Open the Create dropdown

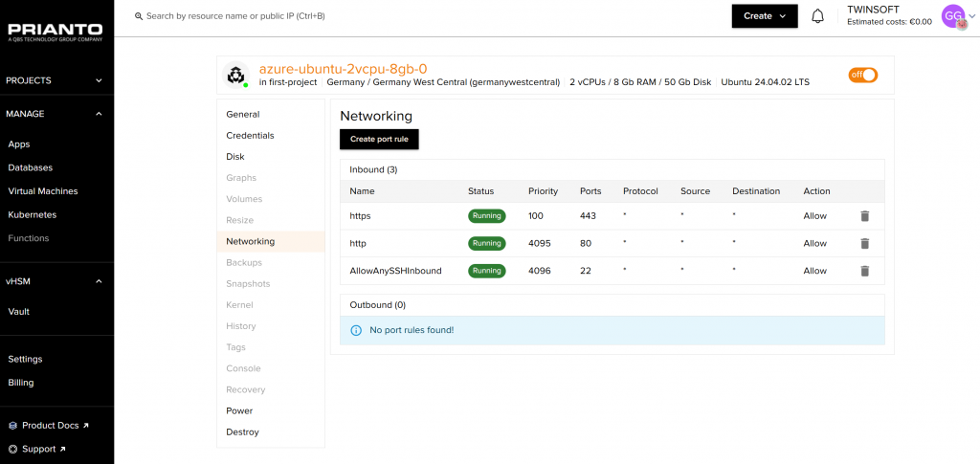click(764, 16)
